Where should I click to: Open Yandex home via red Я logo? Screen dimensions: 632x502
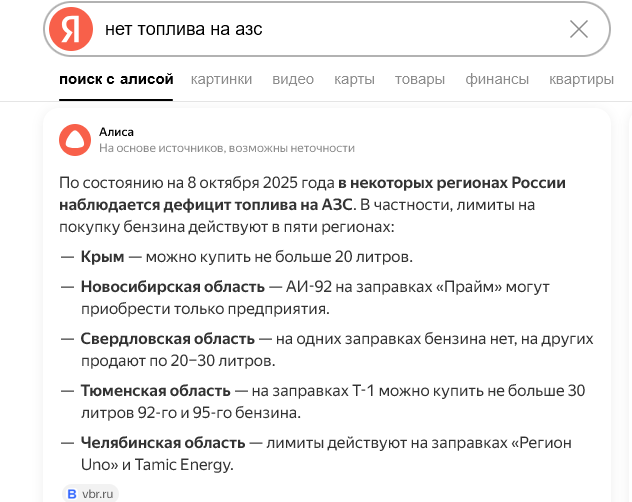click(x=71, y=29)
